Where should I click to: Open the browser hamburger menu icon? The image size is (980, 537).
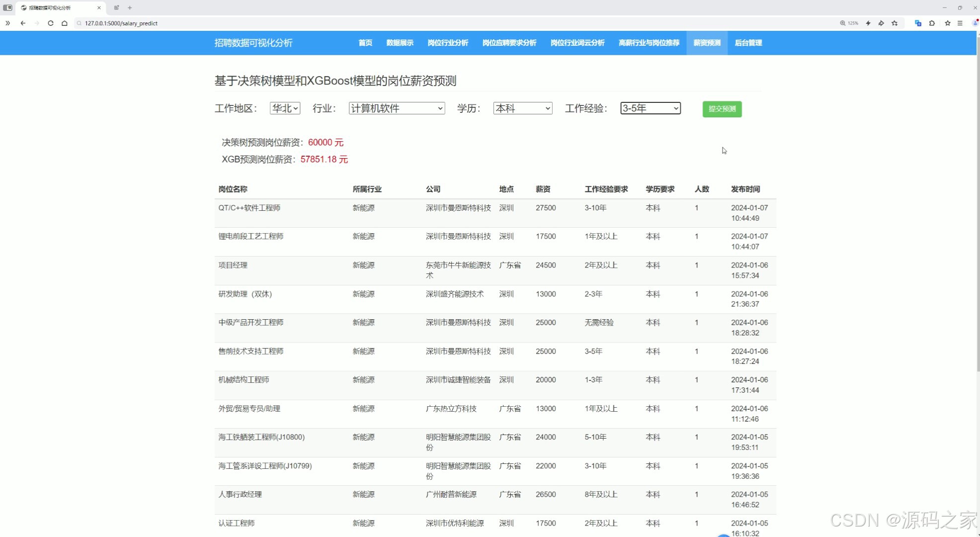[x=960, y=23]
